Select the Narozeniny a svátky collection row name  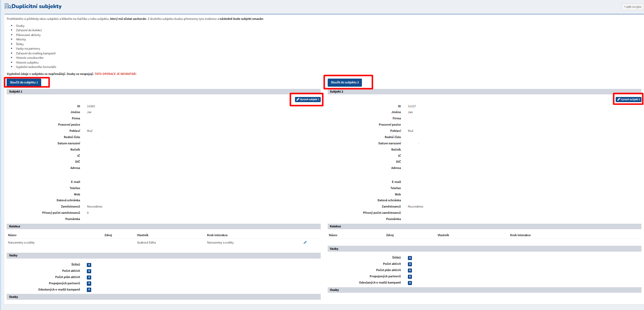pyautogui.click(x=21, y=242)
